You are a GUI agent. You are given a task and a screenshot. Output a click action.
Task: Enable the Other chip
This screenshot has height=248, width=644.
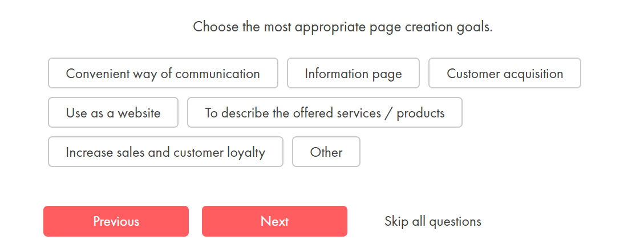[x=326, y=152]
